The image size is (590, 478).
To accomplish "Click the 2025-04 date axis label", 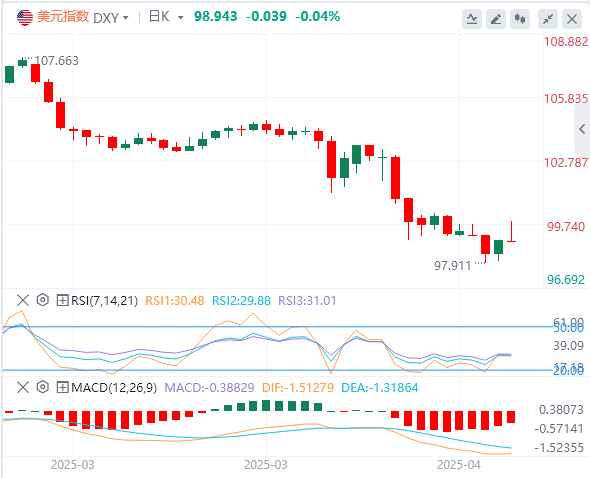I will coord(459,465).
